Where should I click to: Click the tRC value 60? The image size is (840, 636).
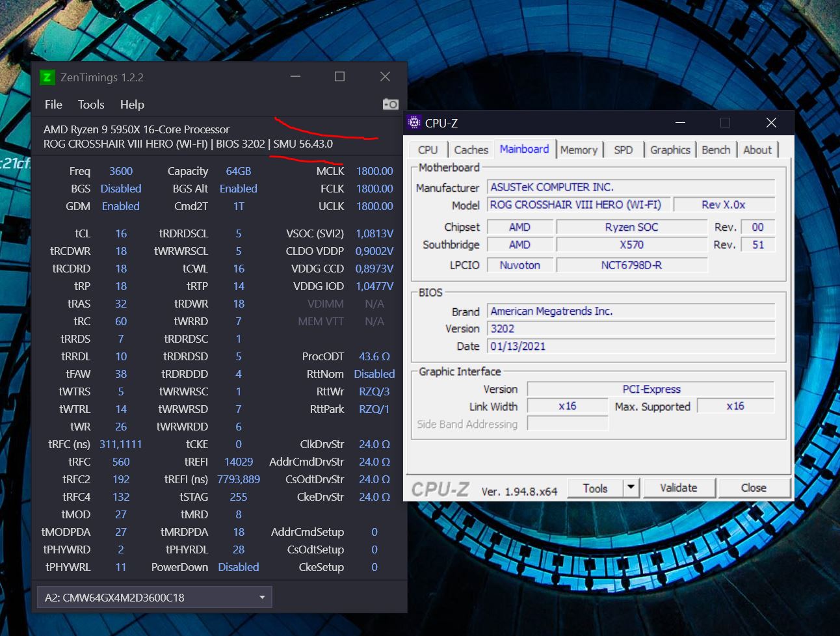121,321
